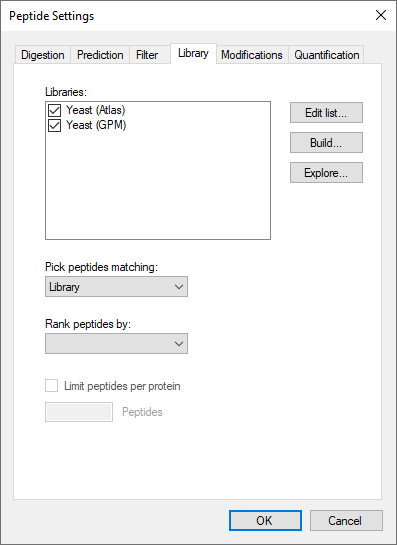
Task: Select the Yeast (GPM) list entry
Action: click(x=96, y=125)
